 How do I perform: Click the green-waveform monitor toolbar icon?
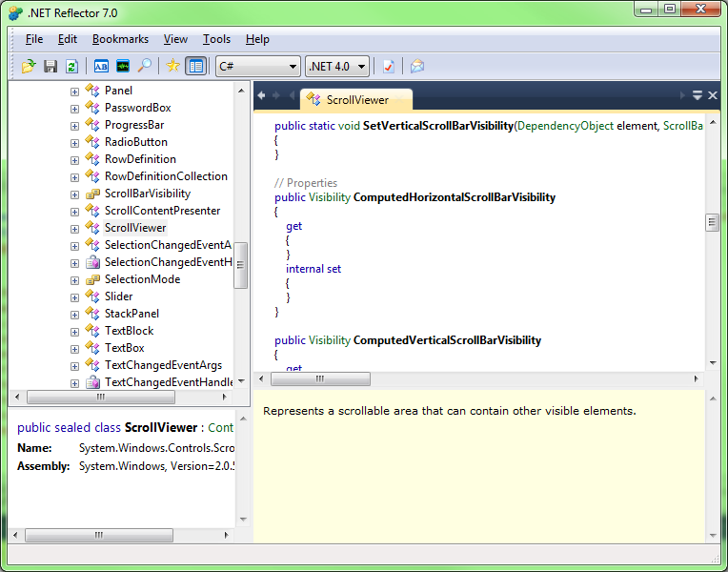(123, 66)
